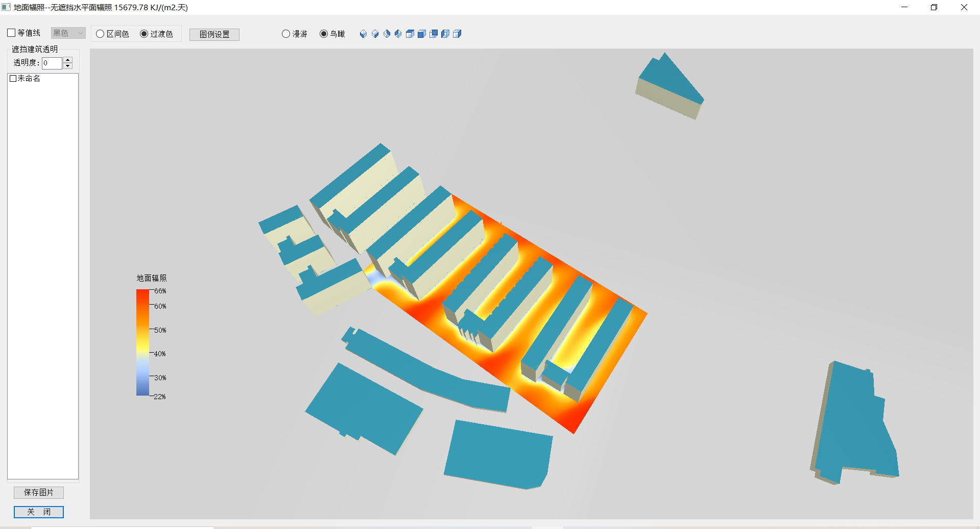Click the 保存图片 button
Image resolution: width=980 pixels, height=529 pixels.
point(39,492)
